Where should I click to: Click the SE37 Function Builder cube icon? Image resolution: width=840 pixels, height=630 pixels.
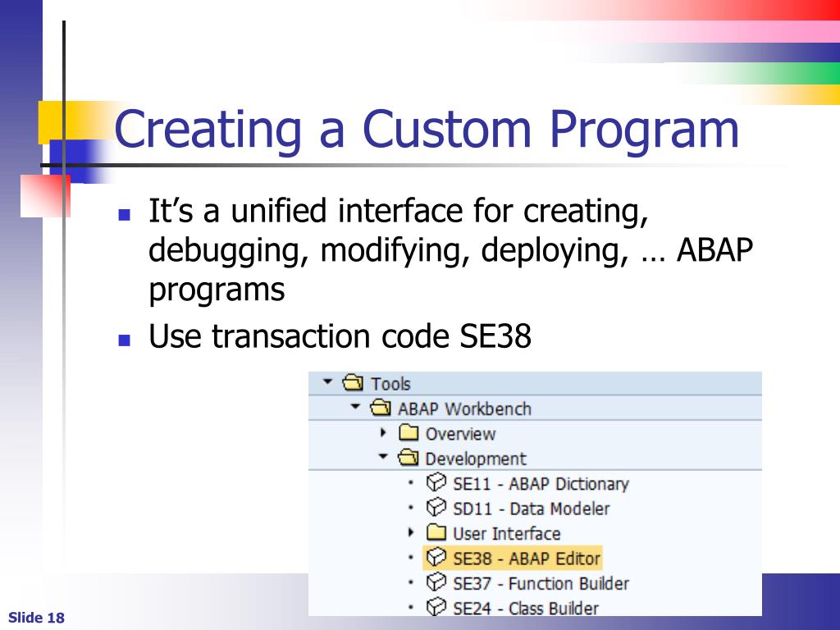(x=436, y=582)
